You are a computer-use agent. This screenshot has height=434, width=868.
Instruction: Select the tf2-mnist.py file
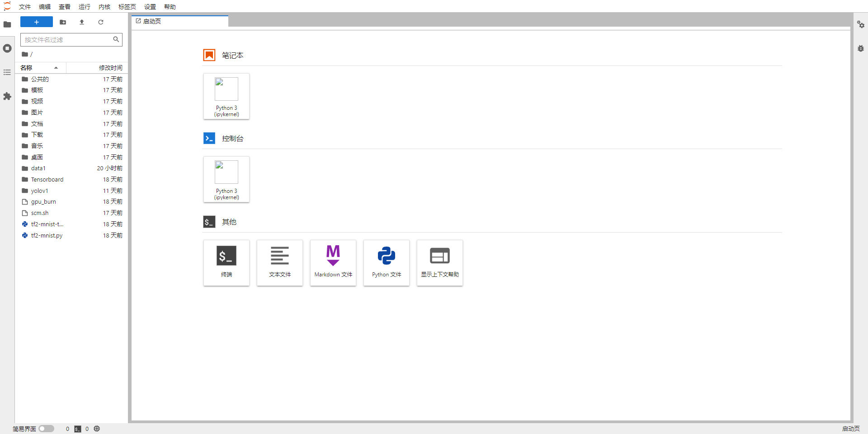(x=72, y=235)
